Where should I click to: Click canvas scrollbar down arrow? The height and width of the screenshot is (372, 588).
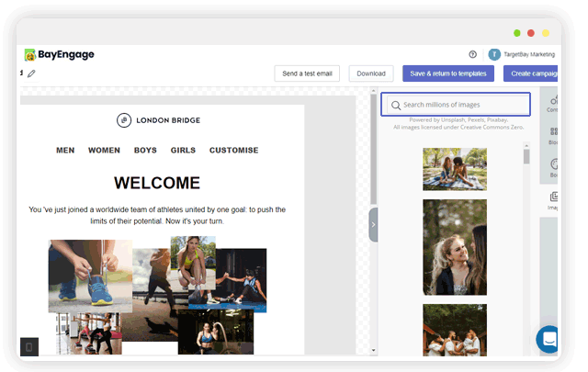click(x=373, y=351)
